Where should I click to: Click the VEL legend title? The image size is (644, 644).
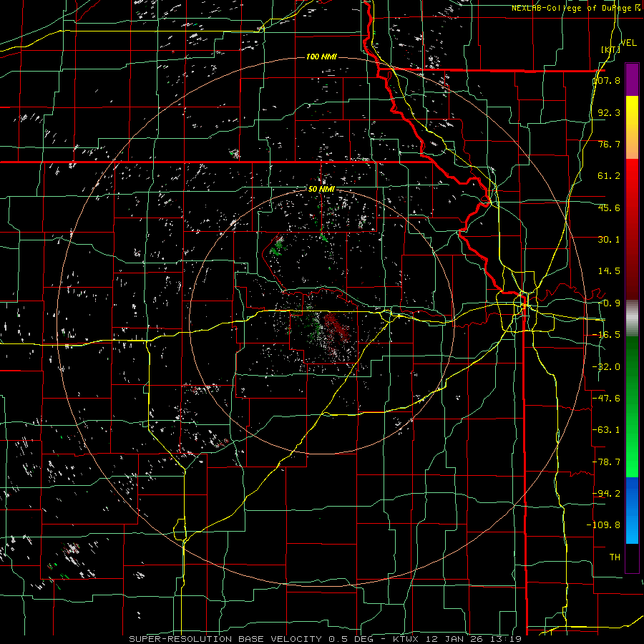click(628, 43)
